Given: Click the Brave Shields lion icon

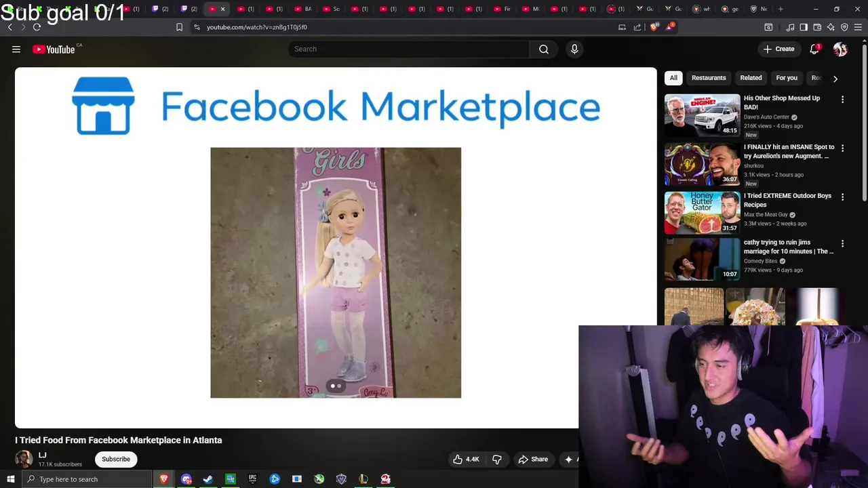Looking at the screenshot, I should [654, 27].
